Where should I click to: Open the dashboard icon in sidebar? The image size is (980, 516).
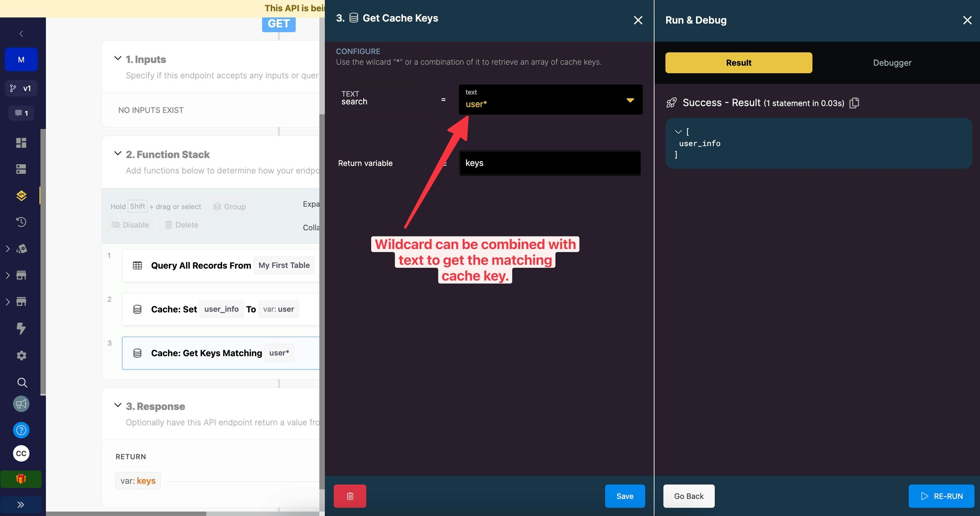click(21, 143)
